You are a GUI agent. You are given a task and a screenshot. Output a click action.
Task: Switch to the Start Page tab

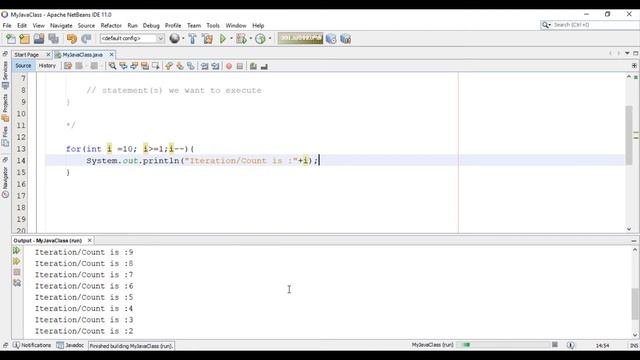coord(27,55)
